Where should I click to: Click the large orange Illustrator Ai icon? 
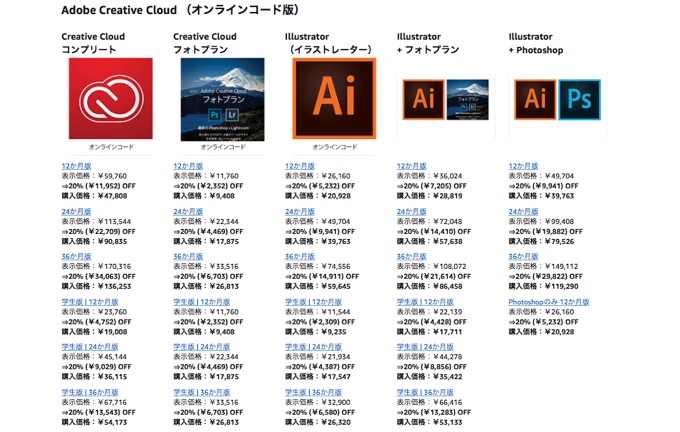tap(334, 97)
